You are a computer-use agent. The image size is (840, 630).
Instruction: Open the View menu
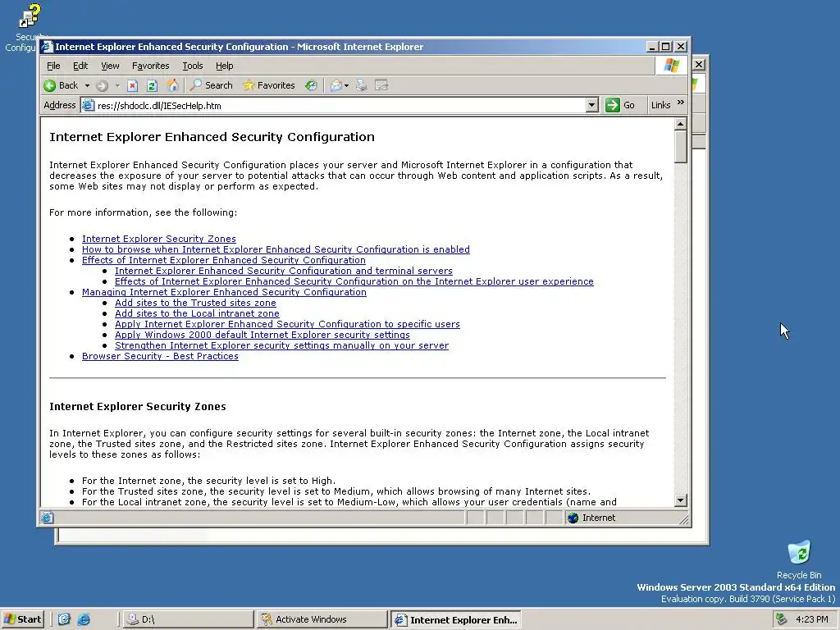[x=110, y=66]
